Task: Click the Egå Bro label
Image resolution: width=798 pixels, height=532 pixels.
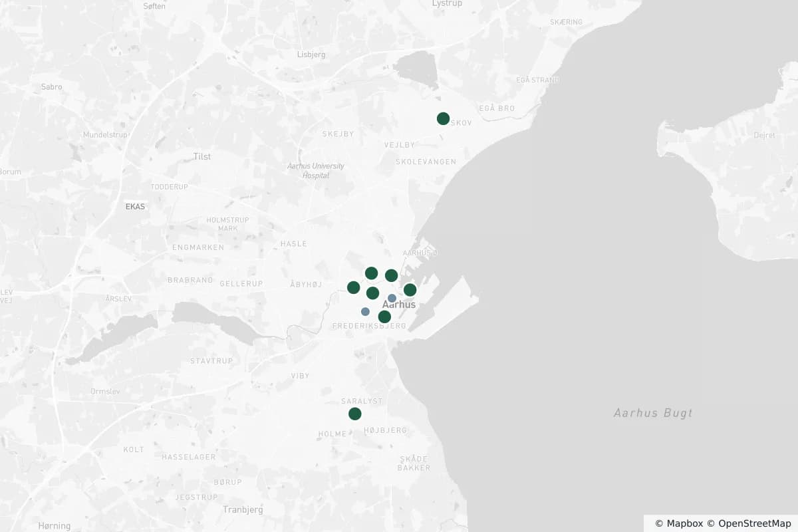Action: pyautogui.click(x=497, y=108)
